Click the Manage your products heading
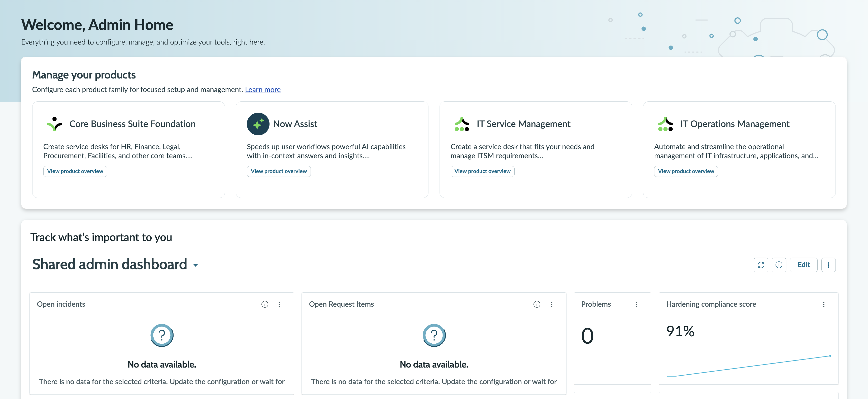 (84, 75)
